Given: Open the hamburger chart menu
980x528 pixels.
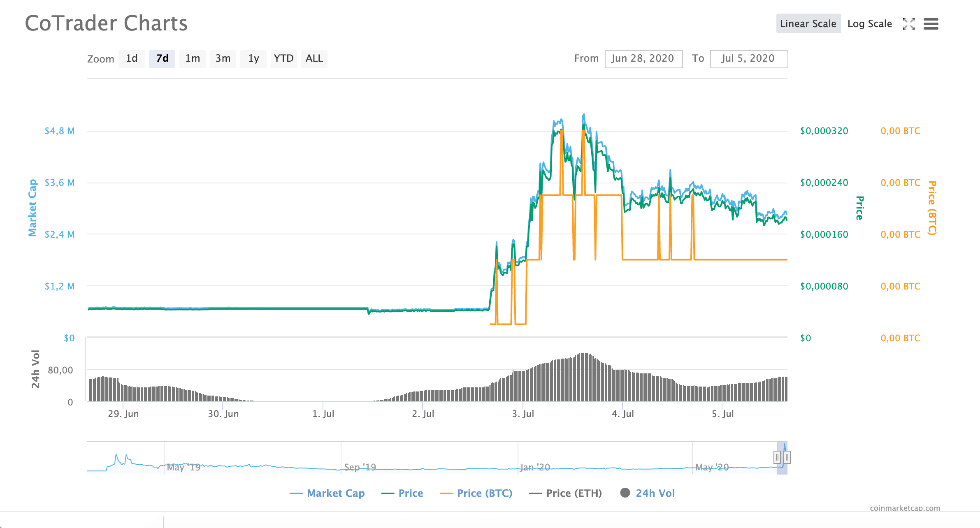Looking at the screenshot, I should click(x=931, y=24).
